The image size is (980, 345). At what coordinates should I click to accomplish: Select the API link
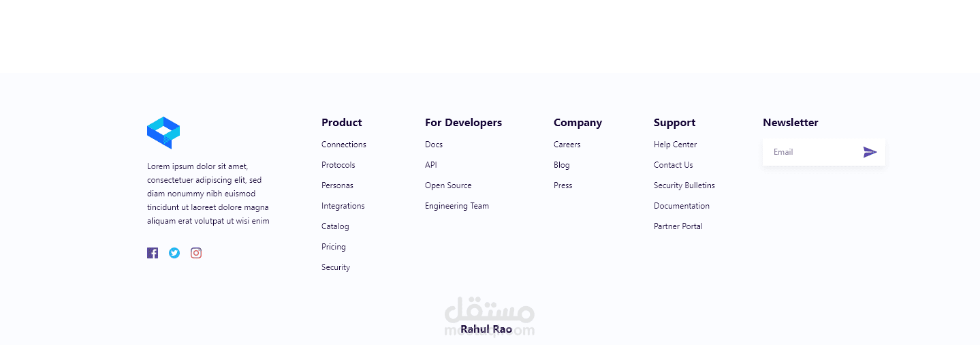coord(431,165)
